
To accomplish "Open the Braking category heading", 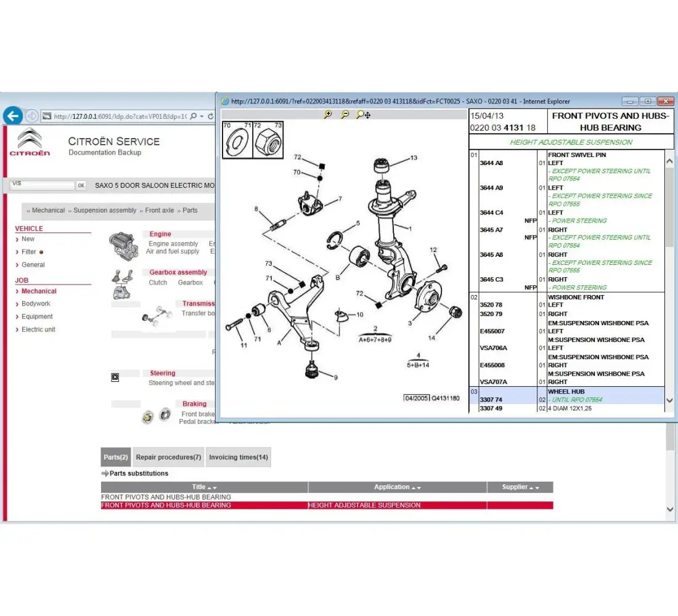I will [194, 403].
